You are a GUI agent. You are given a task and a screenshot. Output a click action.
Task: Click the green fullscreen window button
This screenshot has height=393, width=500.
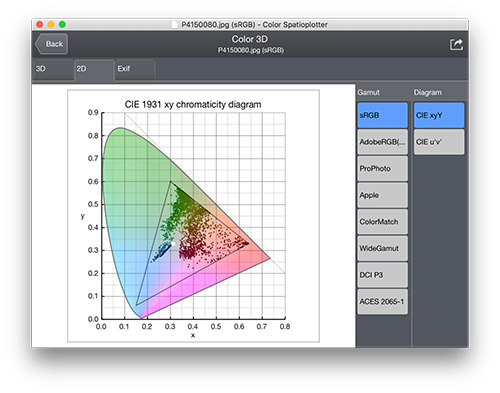pos(62,24)
